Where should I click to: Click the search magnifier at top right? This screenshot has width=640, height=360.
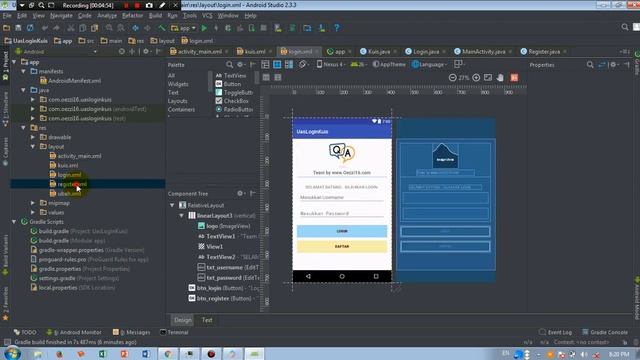click(x=625, y=27)
